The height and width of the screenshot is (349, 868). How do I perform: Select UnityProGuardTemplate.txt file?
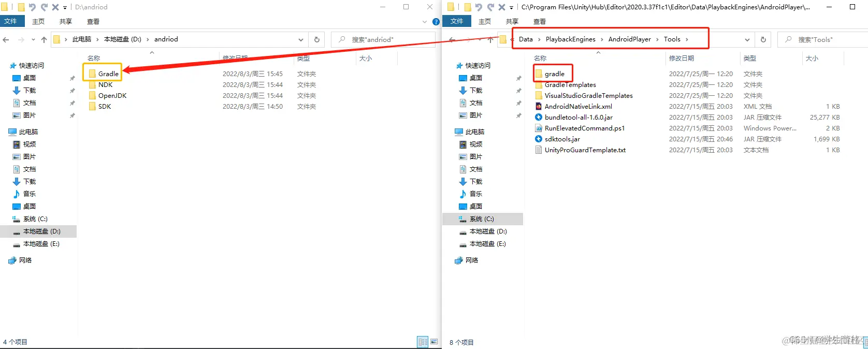tap(585, 150)
